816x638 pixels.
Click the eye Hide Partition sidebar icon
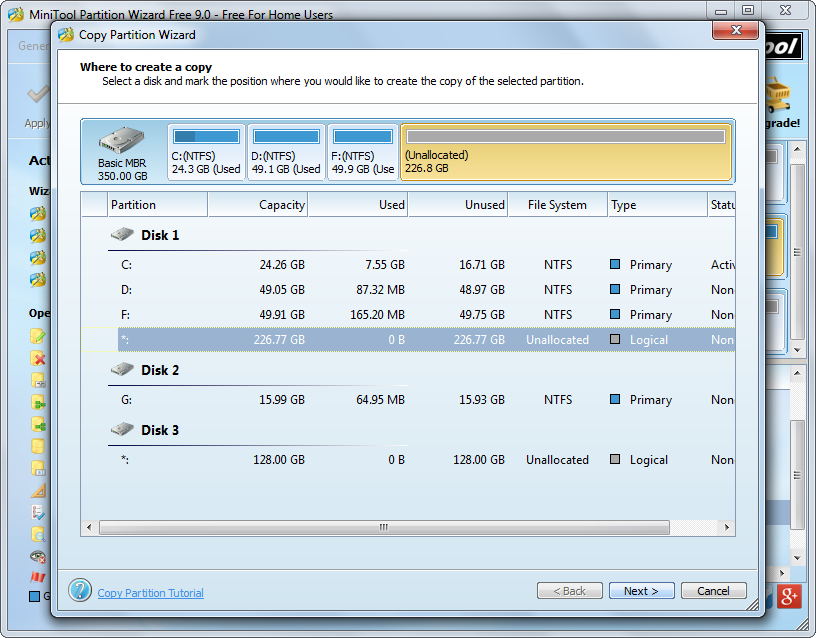pyautogui.click(x=37, y=556)
